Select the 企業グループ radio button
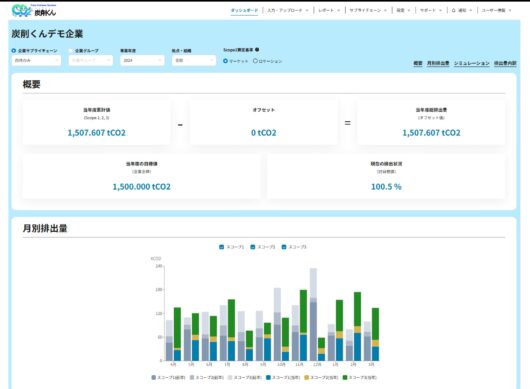 click(x=71, y=51)
